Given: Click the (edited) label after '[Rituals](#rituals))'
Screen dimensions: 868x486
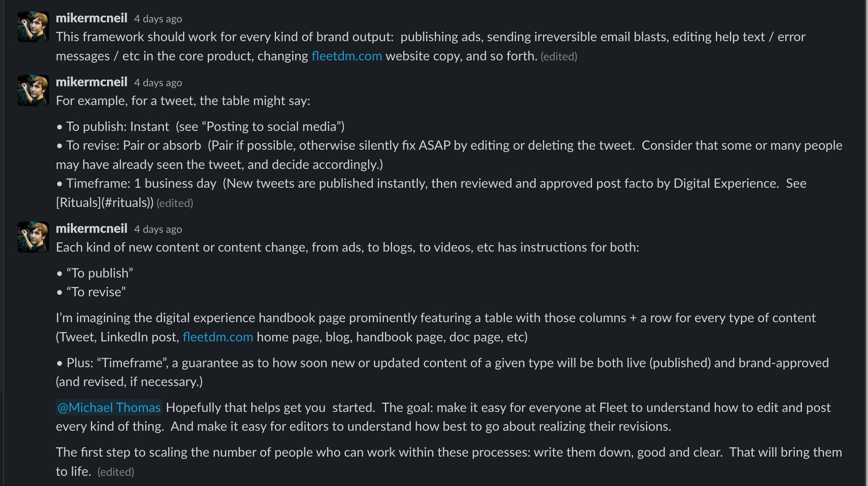Looking at the screenshot, I should coord(175,203).
